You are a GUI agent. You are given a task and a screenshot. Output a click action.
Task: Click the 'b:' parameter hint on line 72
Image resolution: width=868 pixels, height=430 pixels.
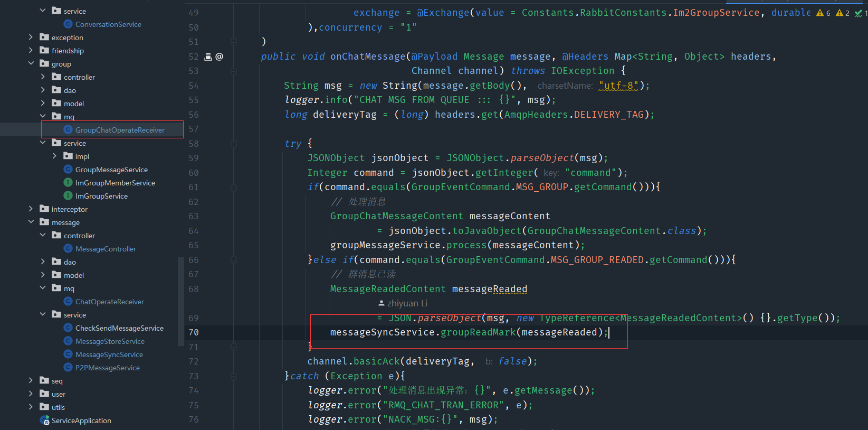point(489,361)
